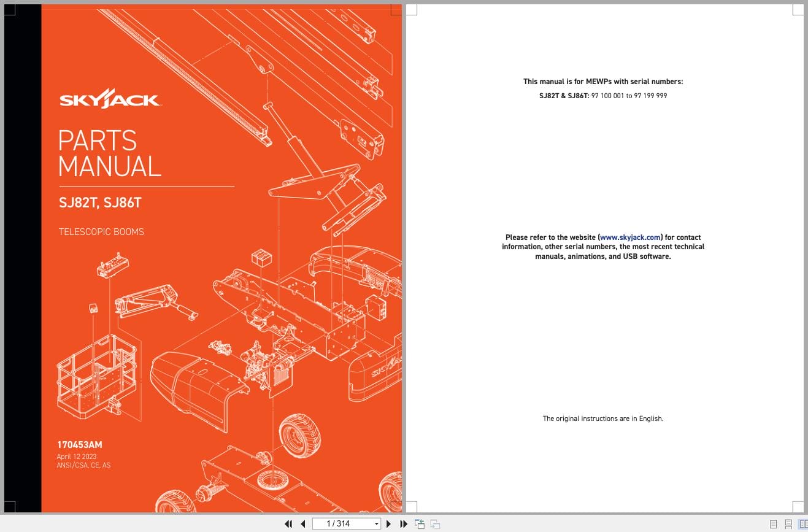The width and height of the screenshot is (808, 532).
Task: Go forward to the next view
Action: pyautogui.click(x=435, y=523)
